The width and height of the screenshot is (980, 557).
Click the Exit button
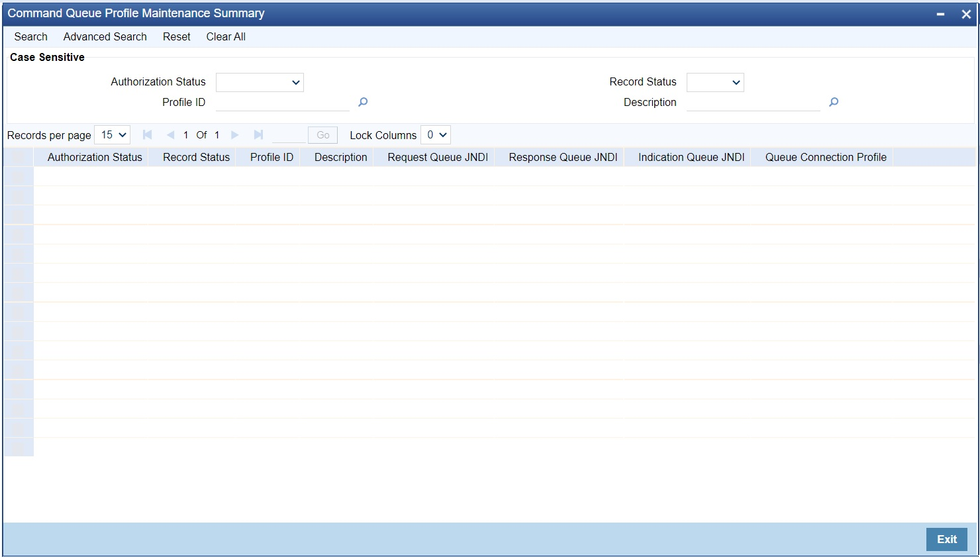947,539
